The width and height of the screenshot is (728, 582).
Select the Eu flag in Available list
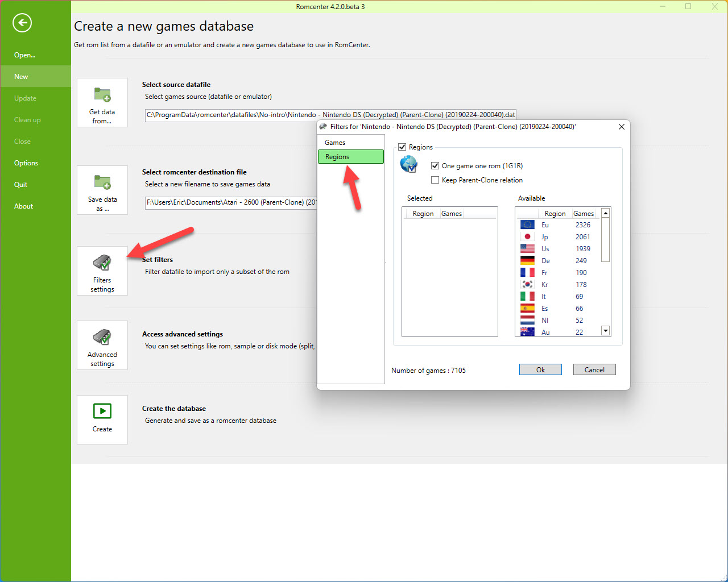tap(527, 225)
